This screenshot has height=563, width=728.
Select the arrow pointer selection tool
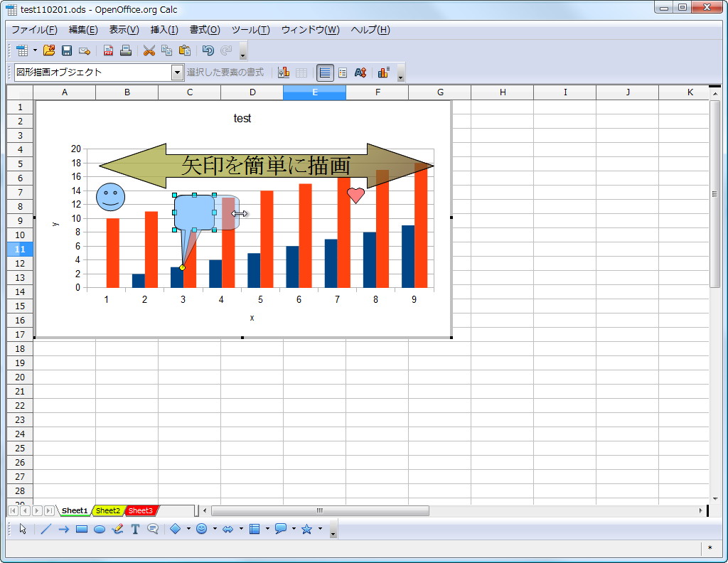[23, 529]
